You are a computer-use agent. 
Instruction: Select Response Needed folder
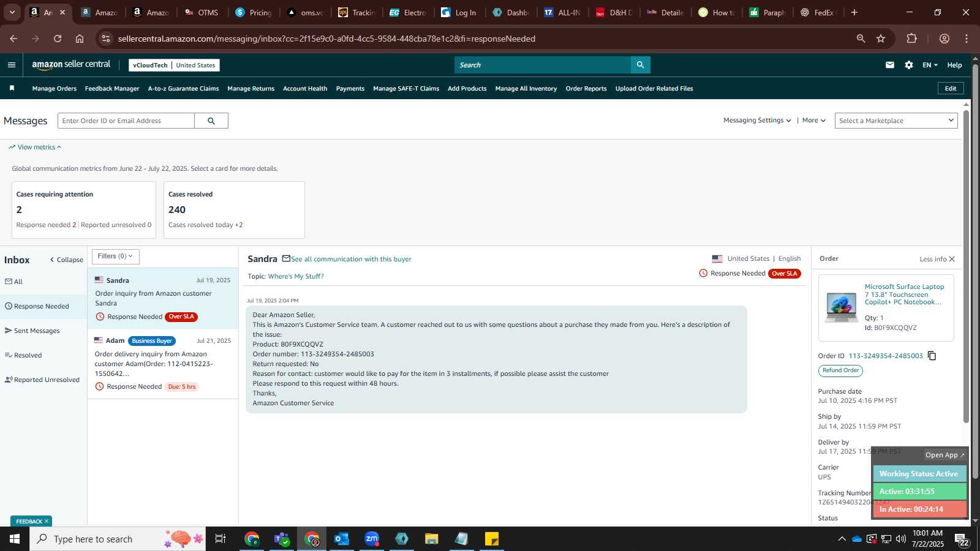click(x=37, y=306)
